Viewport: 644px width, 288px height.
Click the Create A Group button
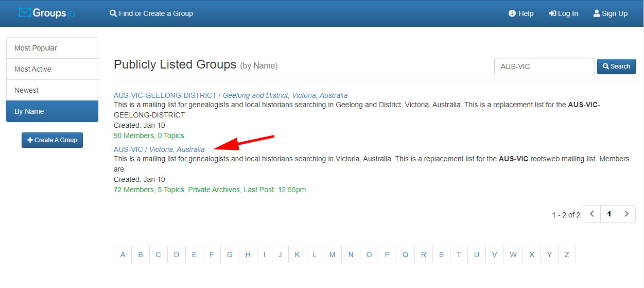tap(52, 140)
